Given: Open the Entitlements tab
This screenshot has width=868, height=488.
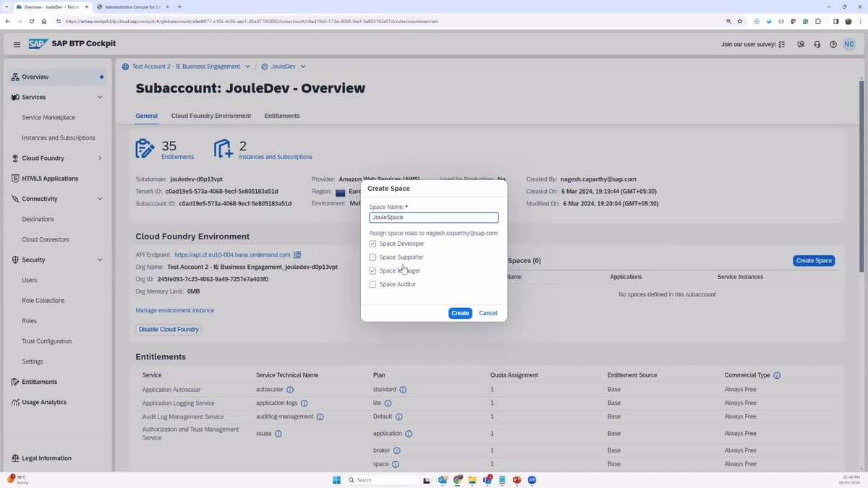Looking at the screenshot, I should [281, 116].
